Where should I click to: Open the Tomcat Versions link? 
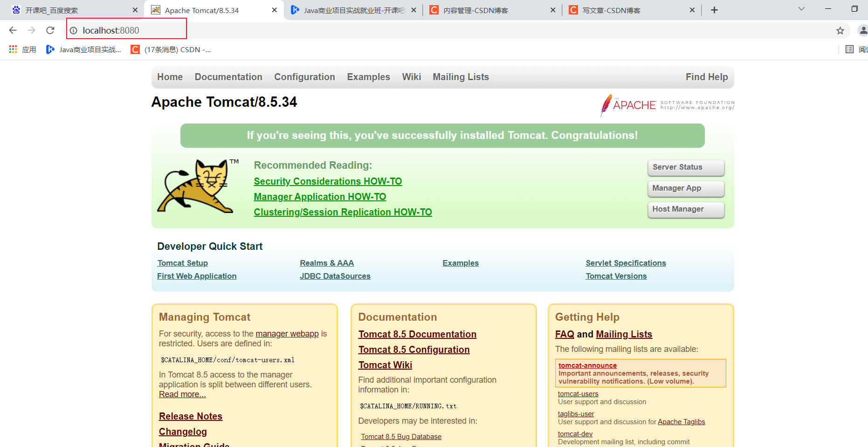tap(616, 276)
